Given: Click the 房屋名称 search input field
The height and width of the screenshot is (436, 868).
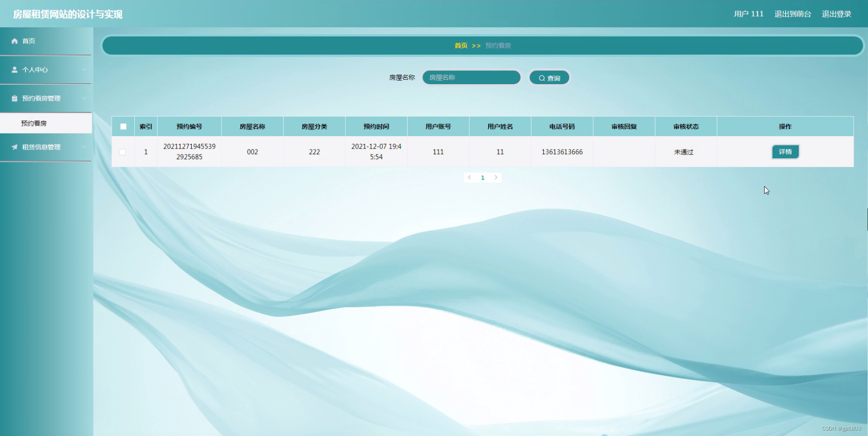Looking at the screenshot, I should pyautogui.click(x=471, y=77).
